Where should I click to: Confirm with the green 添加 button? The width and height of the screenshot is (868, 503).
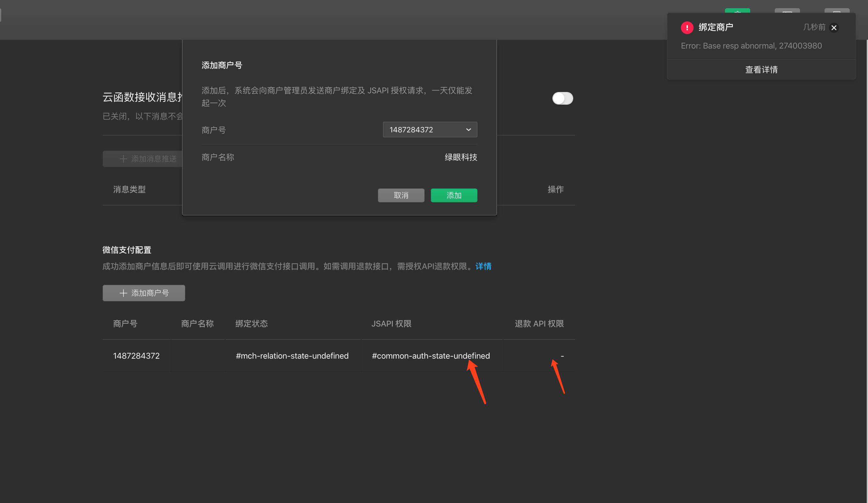(x=454, y=195)
